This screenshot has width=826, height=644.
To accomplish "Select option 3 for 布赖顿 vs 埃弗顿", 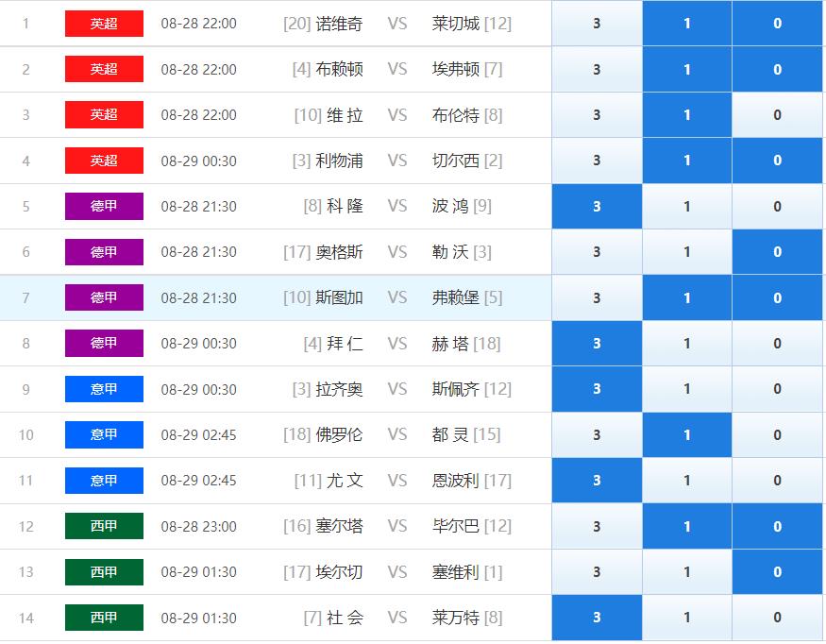I will (597, 69).
